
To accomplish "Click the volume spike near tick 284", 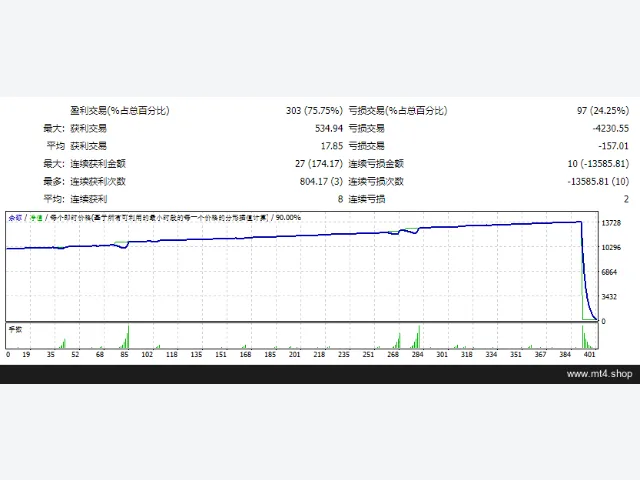I will coord(419,337).
